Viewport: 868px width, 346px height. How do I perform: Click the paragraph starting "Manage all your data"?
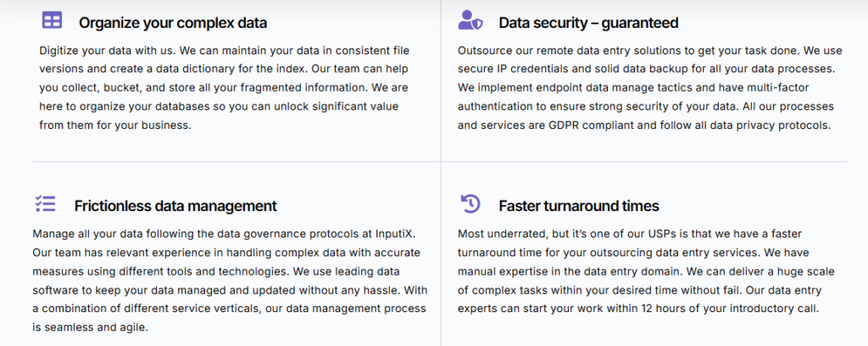point(230,280)
